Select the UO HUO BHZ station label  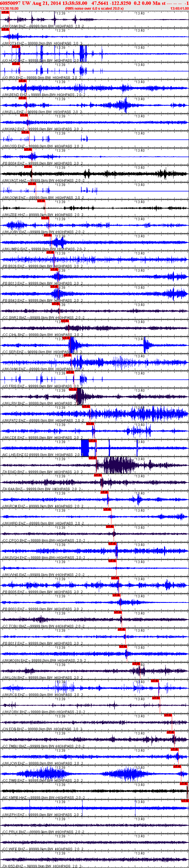coord(42,61)
